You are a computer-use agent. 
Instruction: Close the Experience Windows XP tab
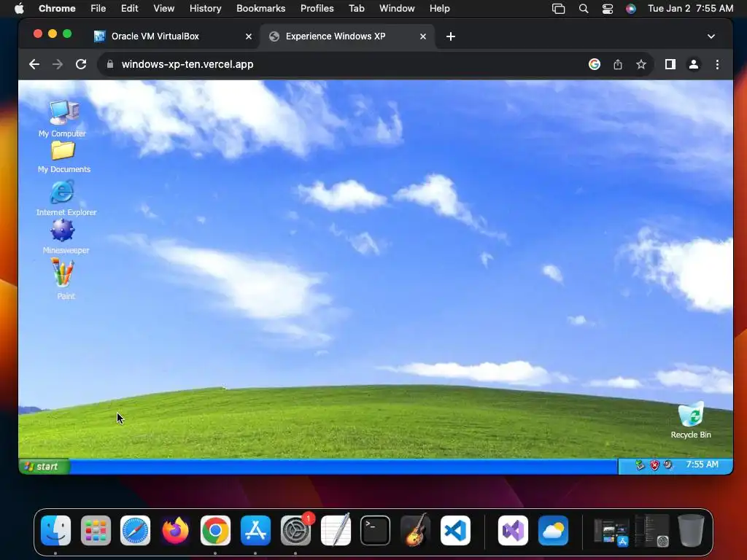(x=423, y=36)
